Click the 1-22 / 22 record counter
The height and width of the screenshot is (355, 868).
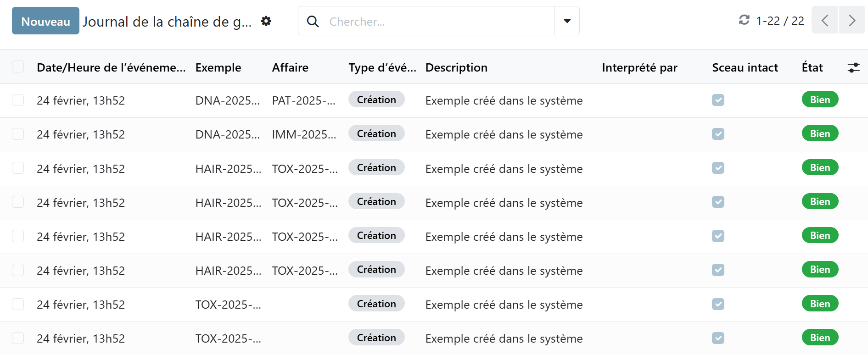pyautogui.click(x=780, y=21)
